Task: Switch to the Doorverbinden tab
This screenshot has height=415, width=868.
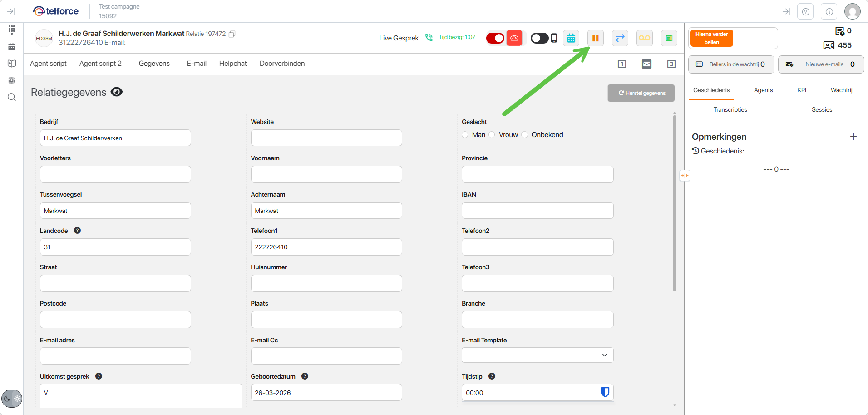Action: (x=282, y=64)
